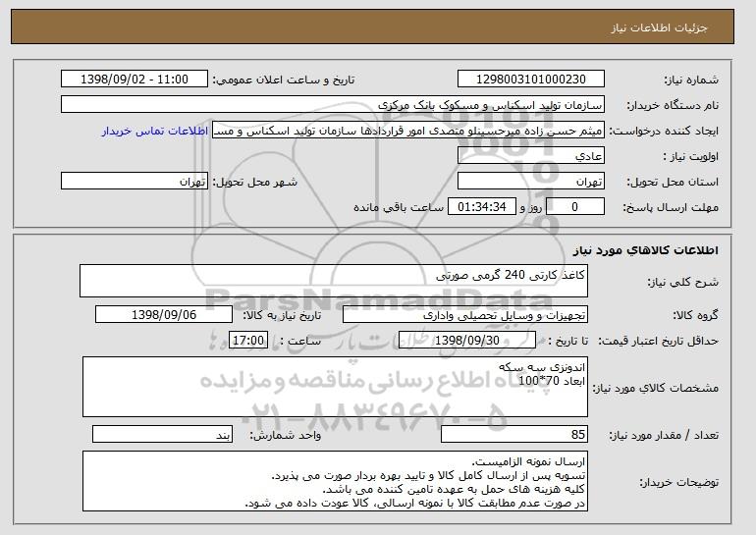The height and width of the screenshot is (535, 756).
Task: Click the buyer organization name field
Action: [x=333, y=105]
